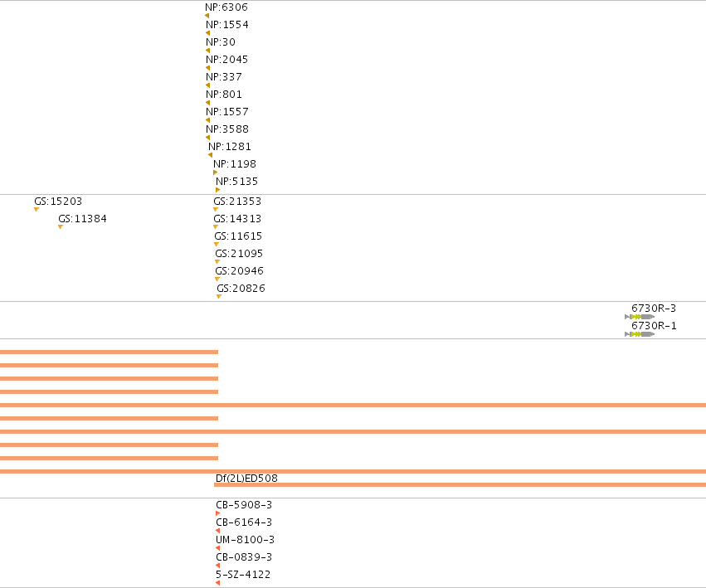Open the NP:1198 label
706x588 pixels.
tap(235, 164)
